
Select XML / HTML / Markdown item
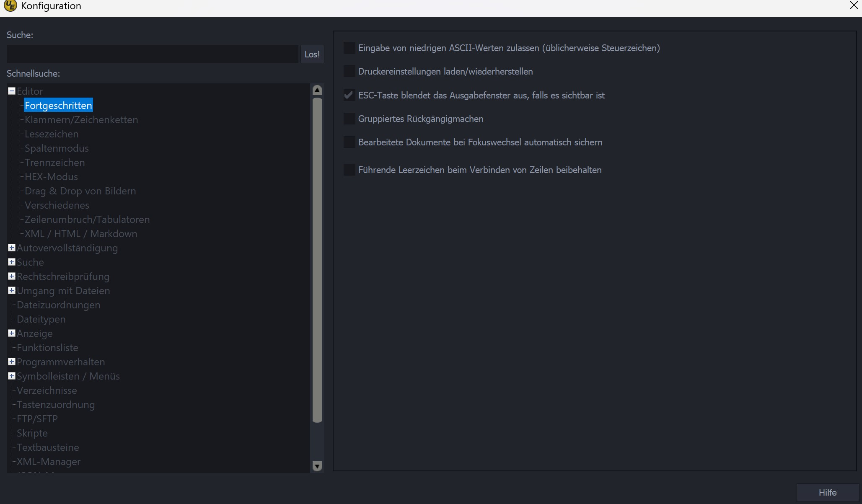81,234
